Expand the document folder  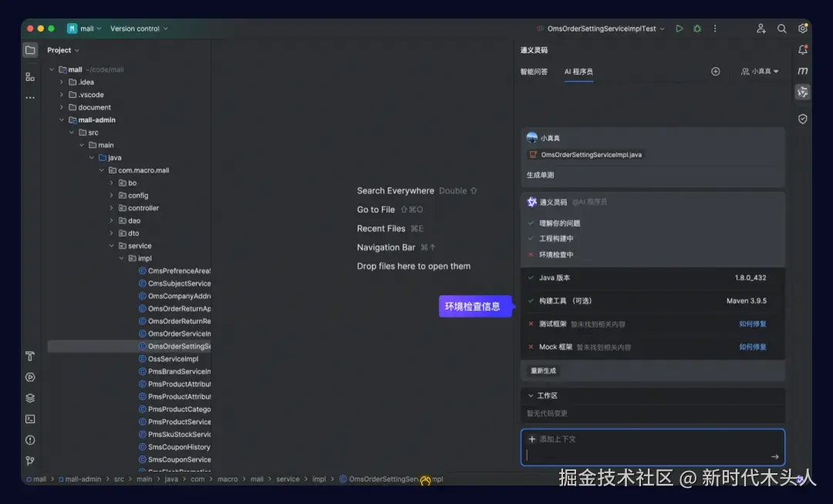point(62,108)
